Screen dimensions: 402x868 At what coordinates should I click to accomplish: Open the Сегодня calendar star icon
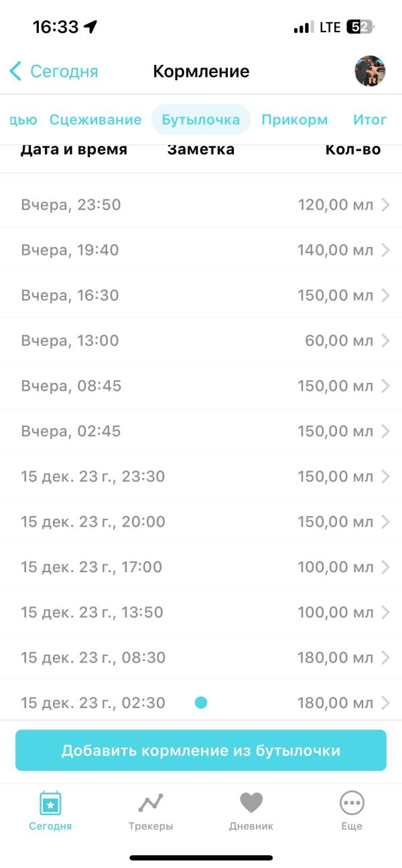tap(50, 802)
